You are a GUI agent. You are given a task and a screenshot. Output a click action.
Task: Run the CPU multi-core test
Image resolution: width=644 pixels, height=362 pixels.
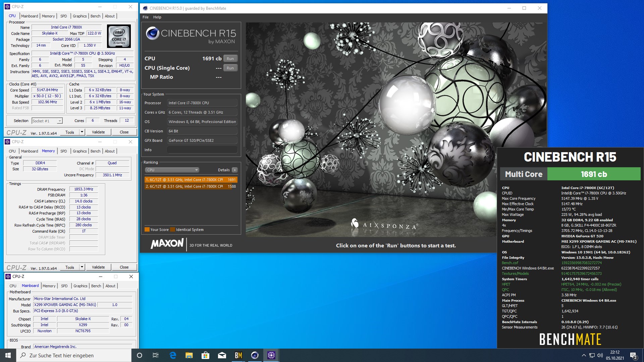(230, 59)
